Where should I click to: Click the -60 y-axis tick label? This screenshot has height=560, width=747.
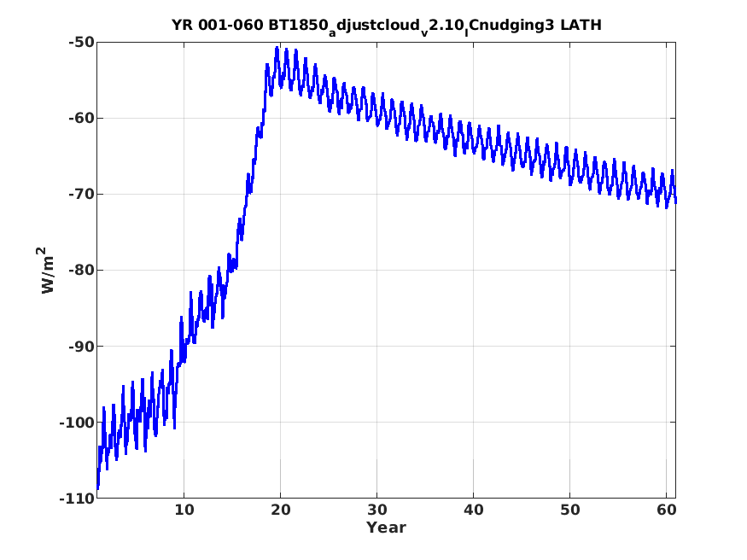coord(81,118)
